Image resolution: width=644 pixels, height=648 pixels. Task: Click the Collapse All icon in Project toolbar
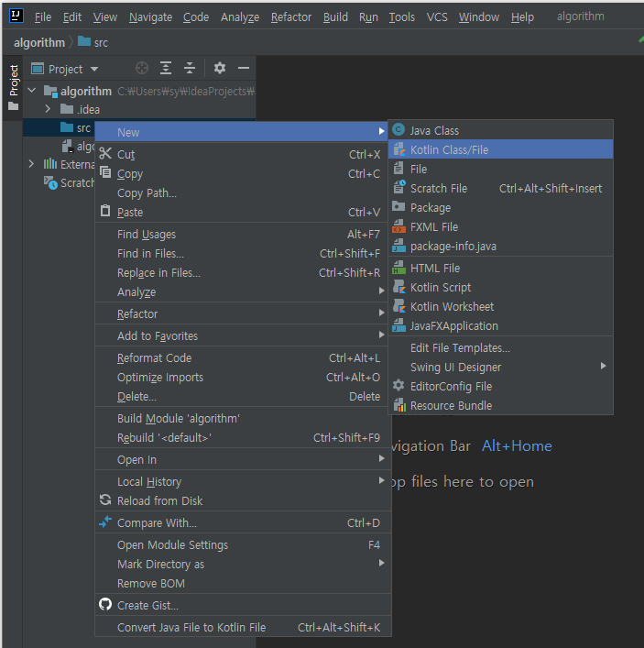point(190,68)
